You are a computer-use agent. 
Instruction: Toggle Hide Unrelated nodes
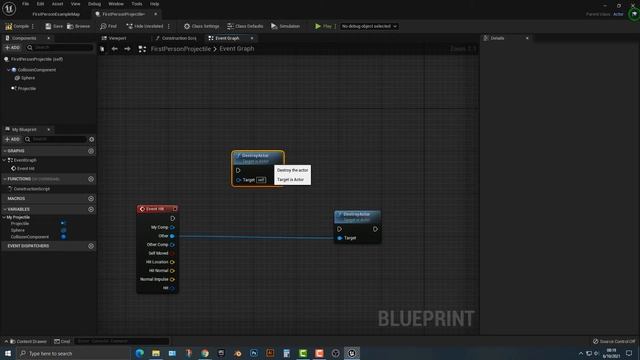pyautogui.click(x=144, y=26)
